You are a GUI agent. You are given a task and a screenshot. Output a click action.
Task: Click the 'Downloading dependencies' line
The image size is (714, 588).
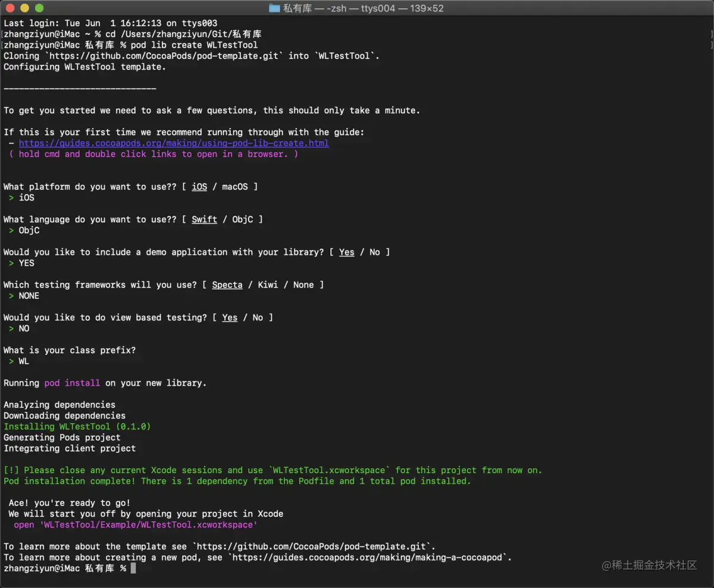coord(65,415)
